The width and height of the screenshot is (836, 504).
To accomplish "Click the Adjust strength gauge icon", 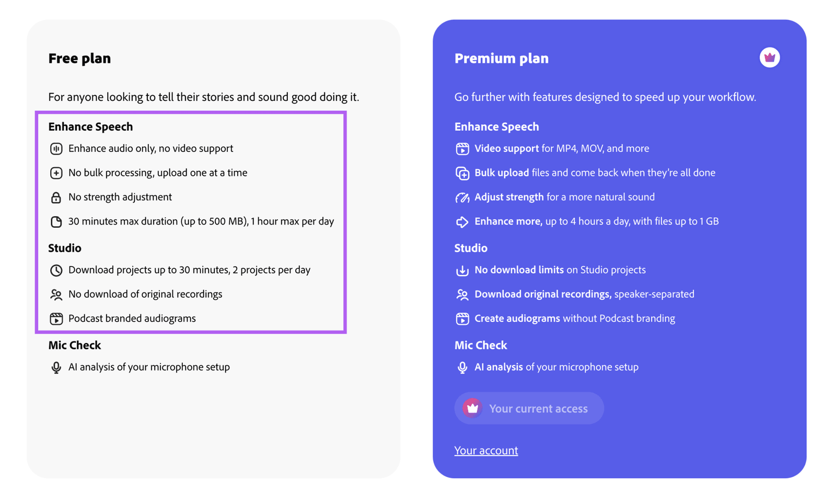I will [462, 197].
